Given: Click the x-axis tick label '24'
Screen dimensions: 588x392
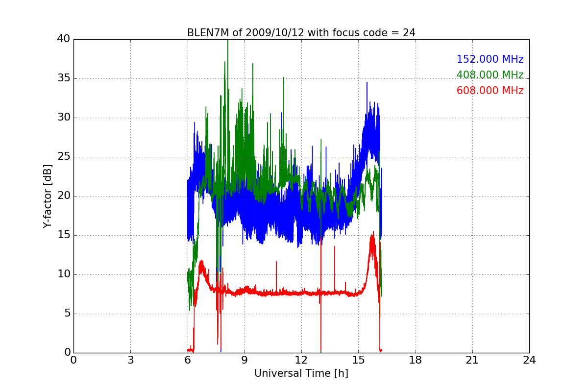Looking at the screenshot, I should [x=529, y=360].
